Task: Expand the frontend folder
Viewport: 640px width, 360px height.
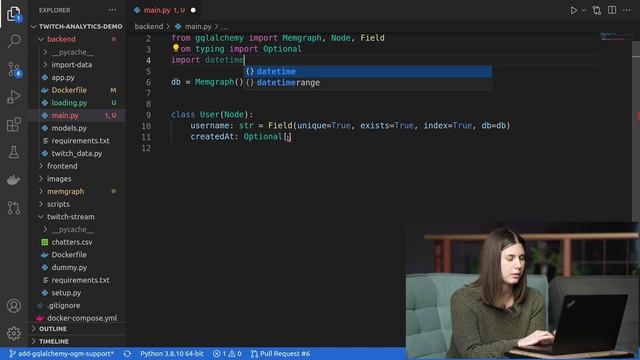Action: click(77, 166)
